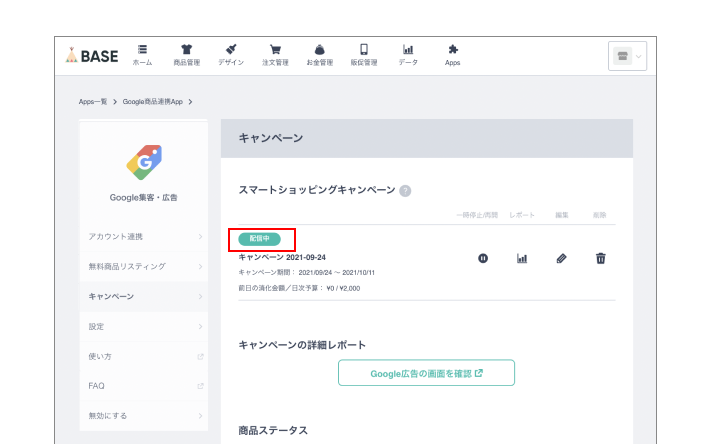Click the キャンペーン期間 date text
This screenshot has height=444, width=712.
tap(307, 273)
